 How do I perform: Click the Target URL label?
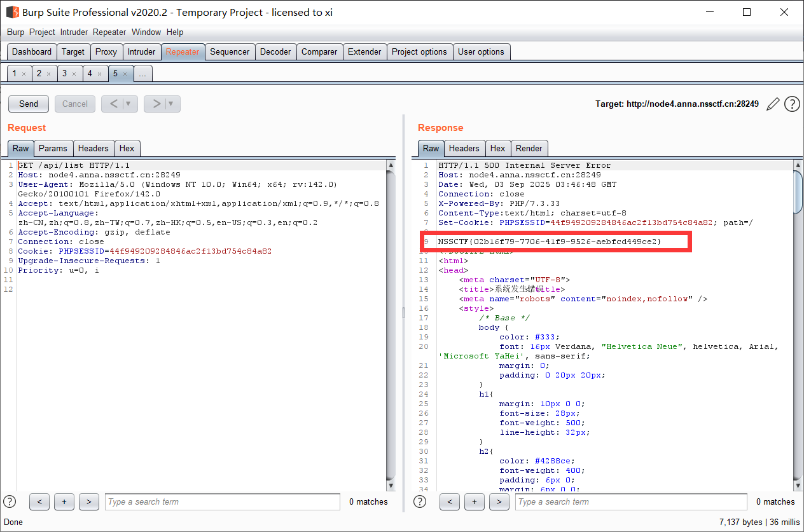677,104
